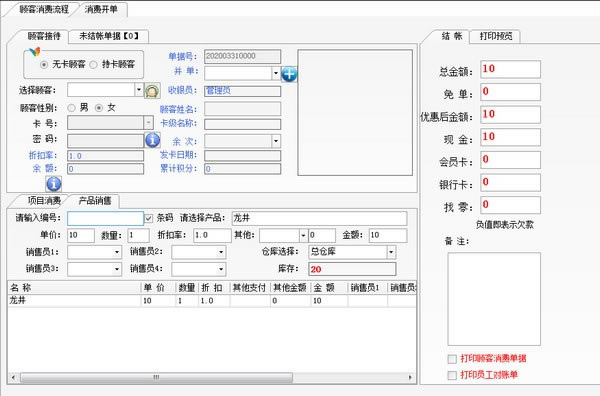Image resolution: width=600 pixels, height=396 pixels.
Task: Enable 打印员工对账单 checkbox
Action: point(452,375)
